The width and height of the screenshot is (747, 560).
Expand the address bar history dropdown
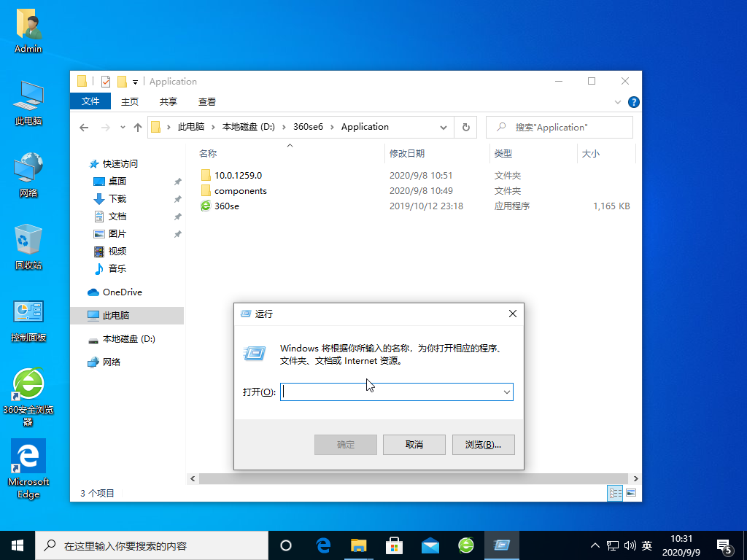[443, 128]
